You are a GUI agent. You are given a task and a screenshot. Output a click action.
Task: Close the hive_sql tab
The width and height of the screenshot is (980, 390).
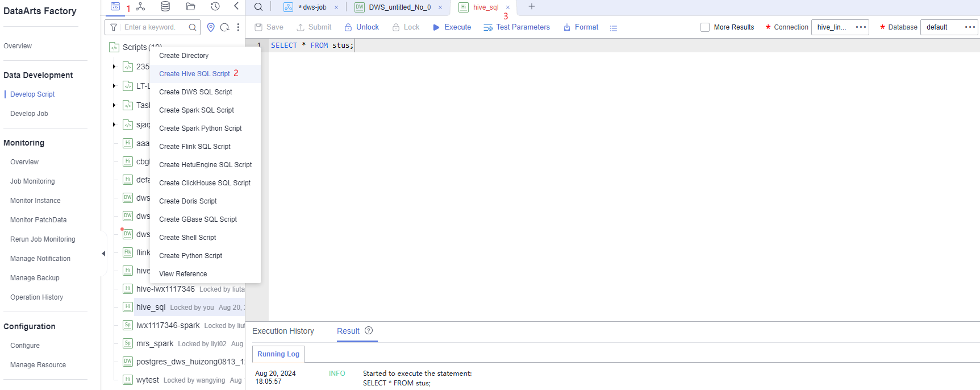508,7
